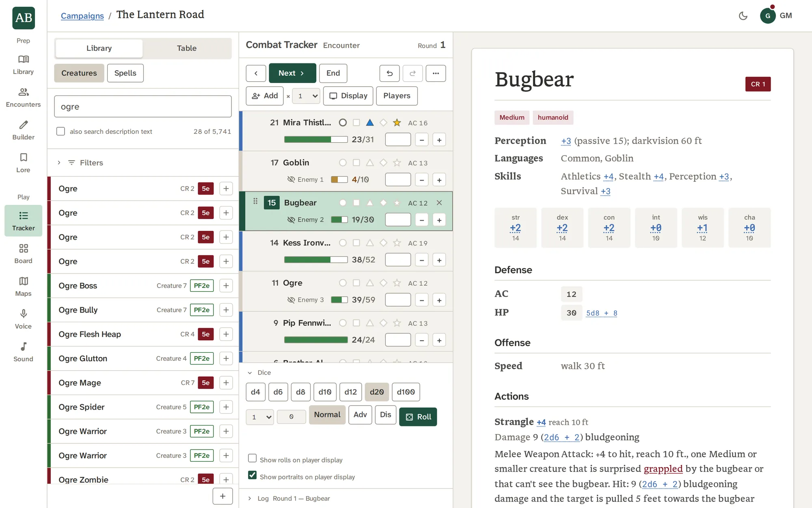The image size is (812, 508).
Task: Open Encounters in the sidebar
Action: click(23, 98)
